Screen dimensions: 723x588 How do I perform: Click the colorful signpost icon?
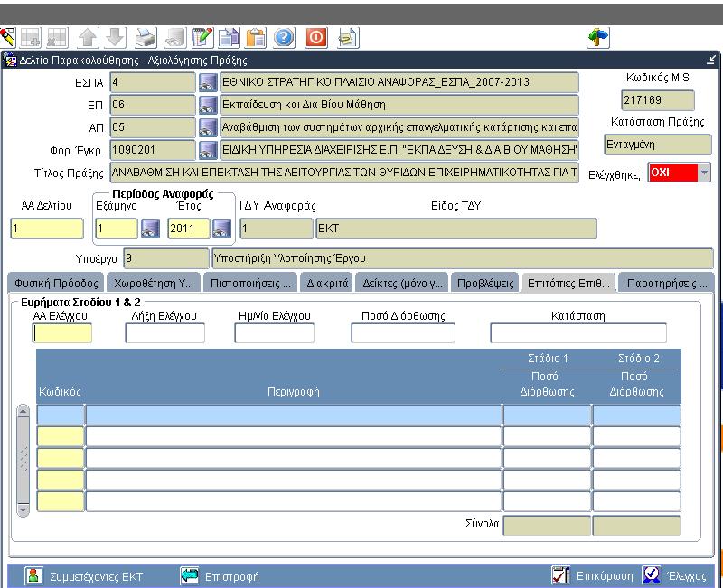coord(598,38)
